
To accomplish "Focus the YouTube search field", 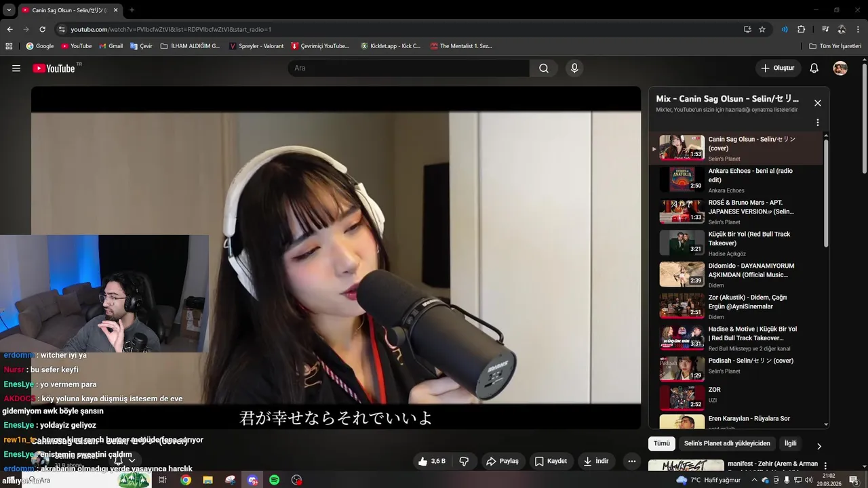I will 408,68.
